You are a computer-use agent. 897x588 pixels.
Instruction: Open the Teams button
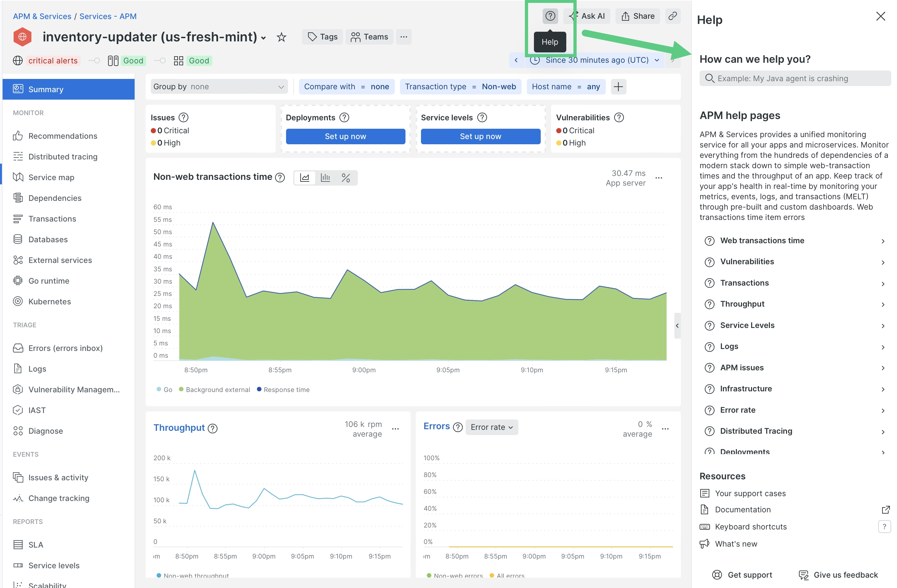369,37
